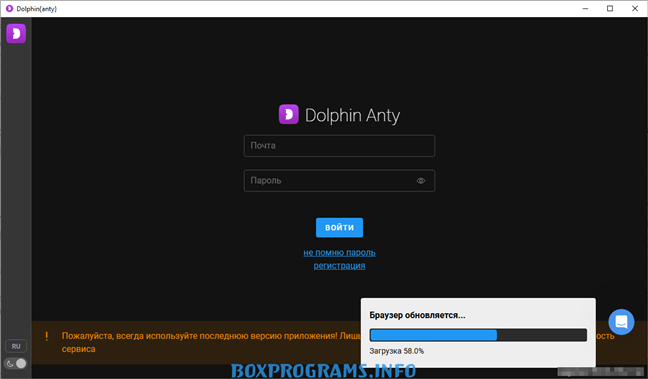Click the title bar app icon
648x379 pixels.
coord(9,8)
